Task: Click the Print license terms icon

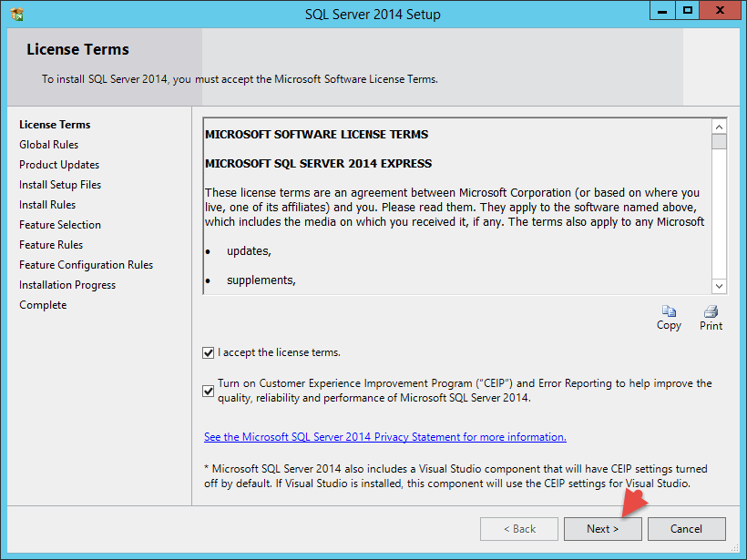Action: [711, 311]
